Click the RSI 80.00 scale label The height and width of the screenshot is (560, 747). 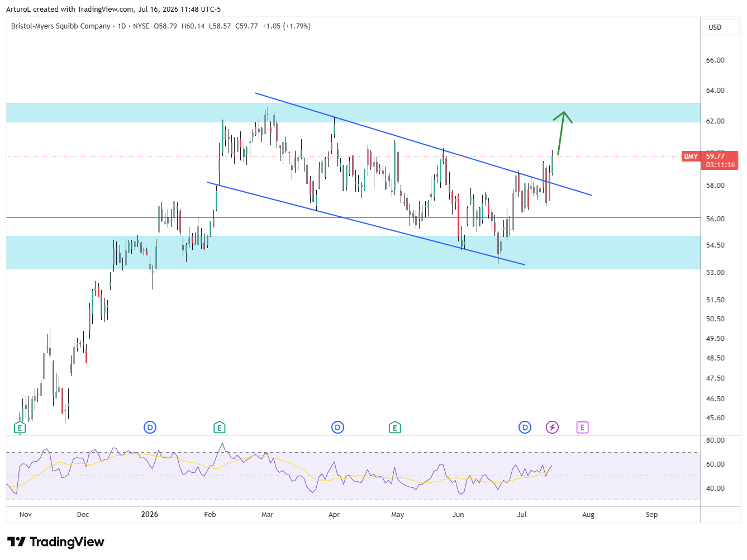[715, 440]
